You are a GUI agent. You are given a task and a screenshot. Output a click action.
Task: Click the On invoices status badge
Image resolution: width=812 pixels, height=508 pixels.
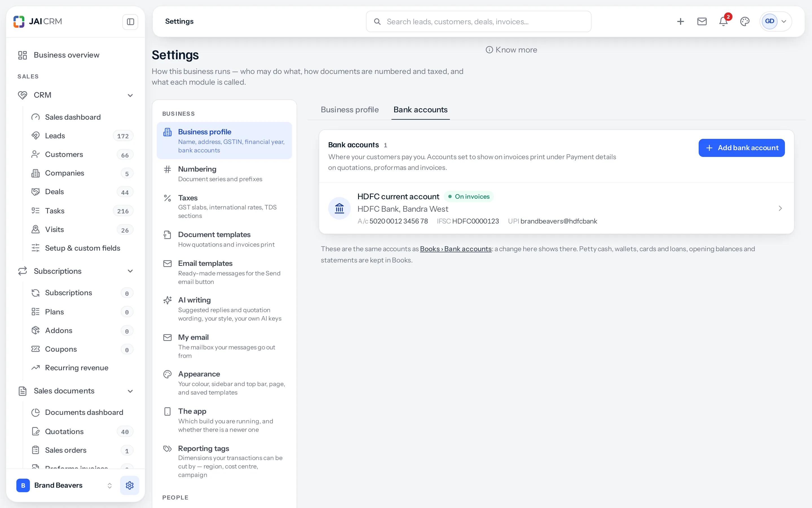[469, 196]
